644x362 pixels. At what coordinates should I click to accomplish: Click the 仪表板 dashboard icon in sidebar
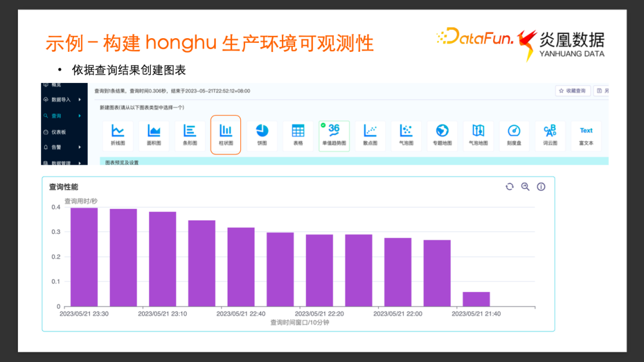pyautogui.click(x=46, y=132)
